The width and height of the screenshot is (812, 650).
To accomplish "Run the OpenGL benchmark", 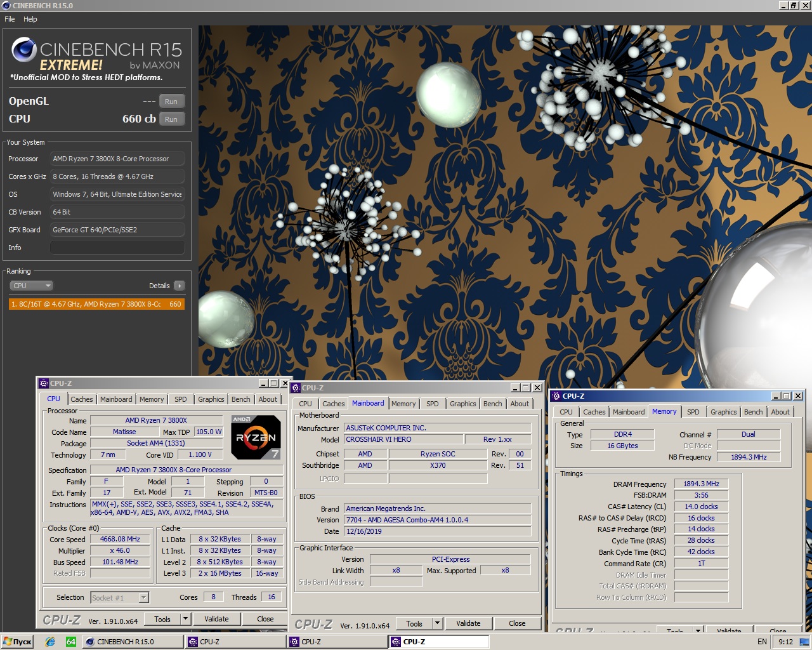I will point(171,102).
